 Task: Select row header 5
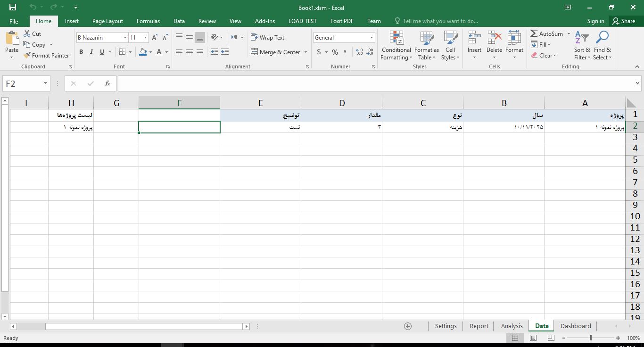(x=635, y=160)
